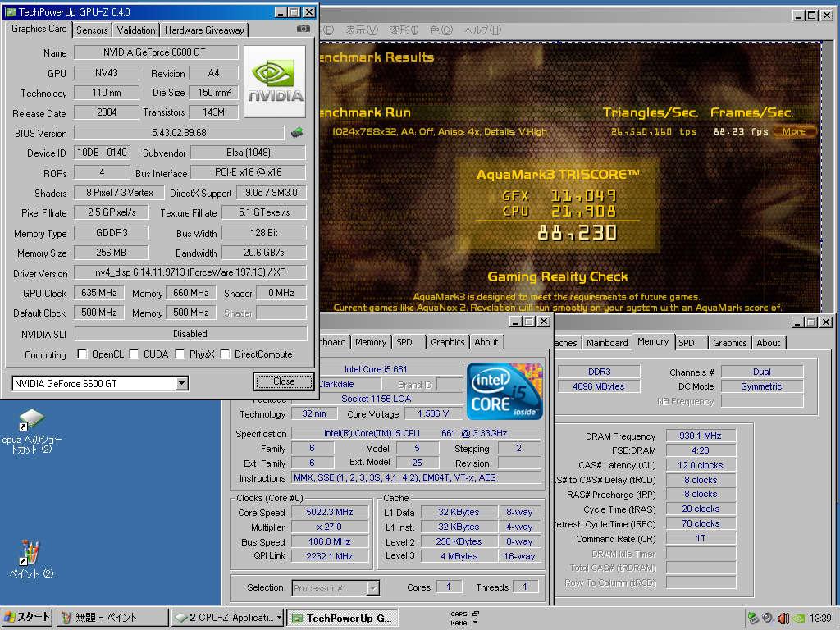Open Graphics tab in CPU-Z CPU window
The width and height of the screenshot is (840, 630).
point(447,342)
